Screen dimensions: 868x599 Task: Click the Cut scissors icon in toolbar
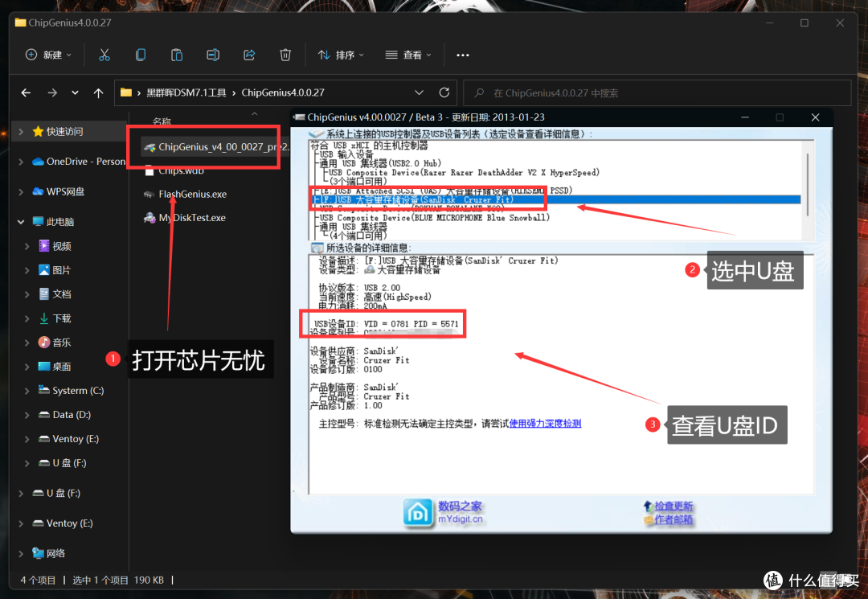click(104, 55)
